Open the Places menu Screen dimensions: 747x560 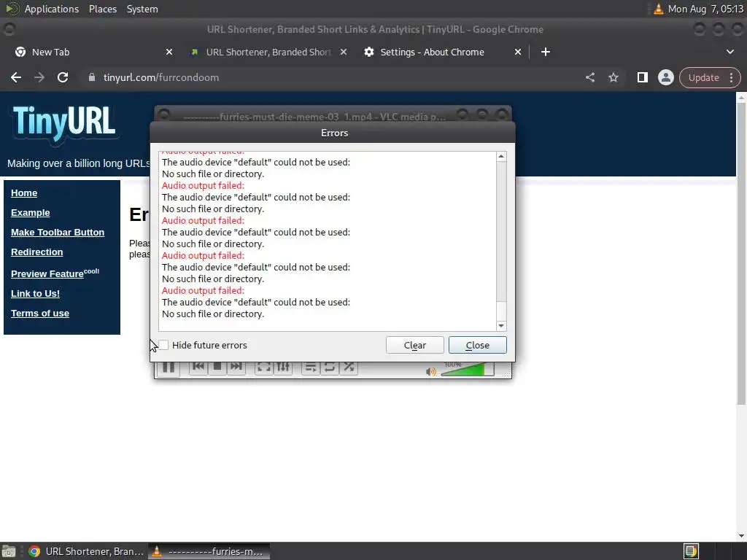tap(102, 9)
